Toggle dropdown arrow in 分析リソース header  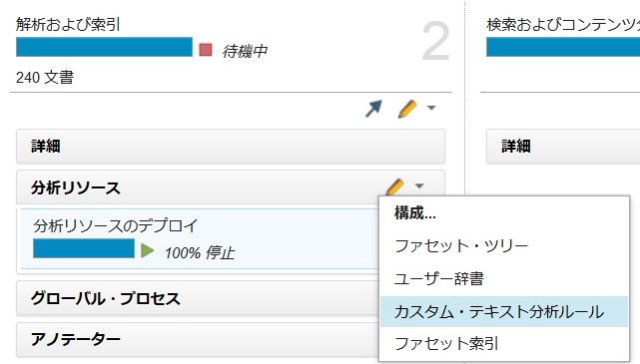[419, 186]
